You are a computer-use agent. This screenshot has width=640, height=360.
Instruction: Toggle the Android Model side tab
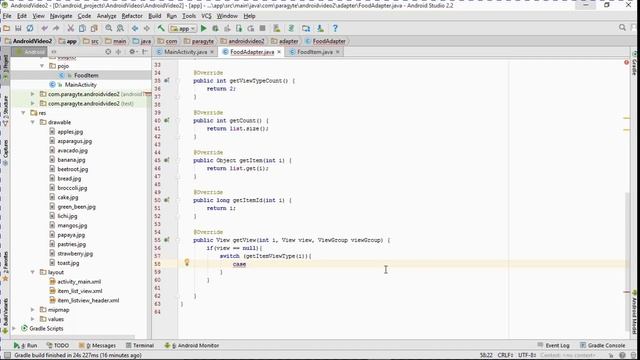[x=635, y=312]
